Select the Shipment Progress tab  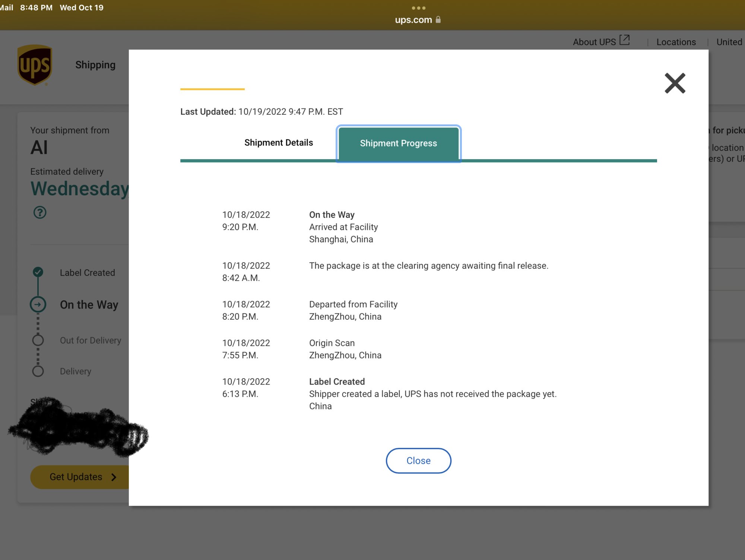398,143
